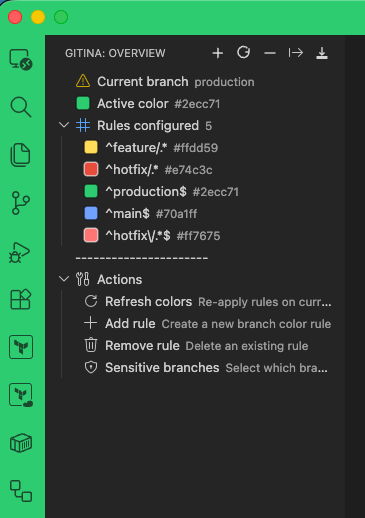Click the #ff7675 hex value

click(x=198, y=236)
